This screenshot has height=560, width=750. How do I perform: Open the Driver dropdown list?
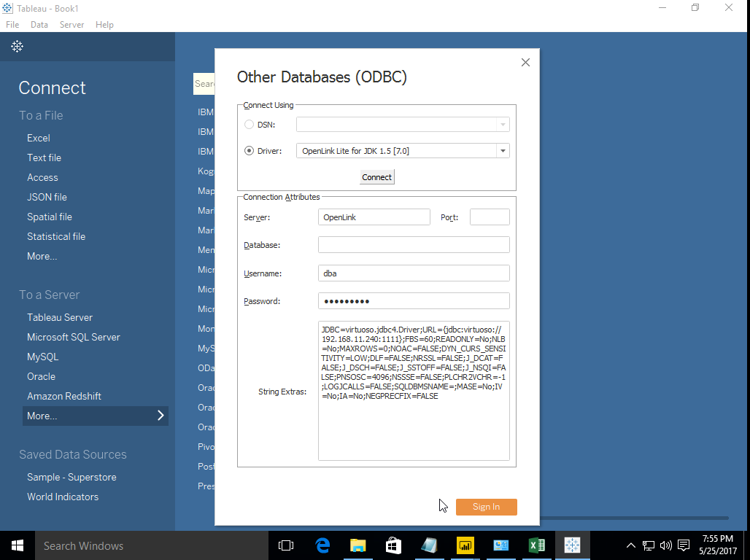pyautogui.click(x=503, y=151)
